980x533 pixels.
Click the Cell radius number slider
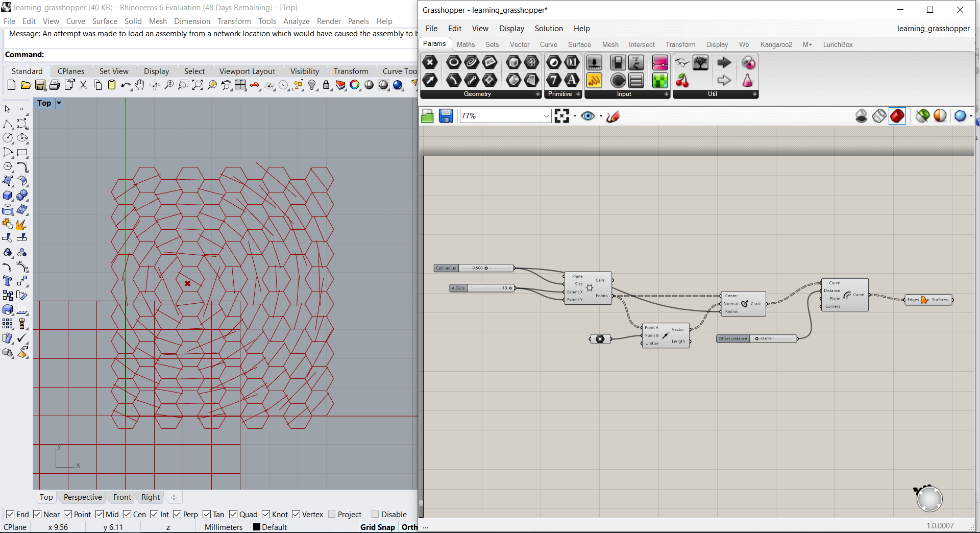click(x=474, y=268)
